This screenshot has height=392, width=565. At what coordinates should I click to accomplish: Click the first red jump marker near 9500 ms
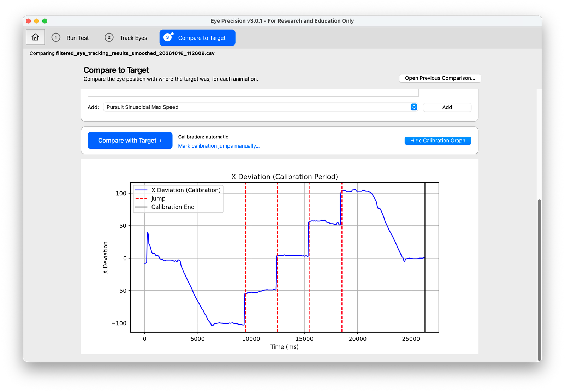click(245, 257)
